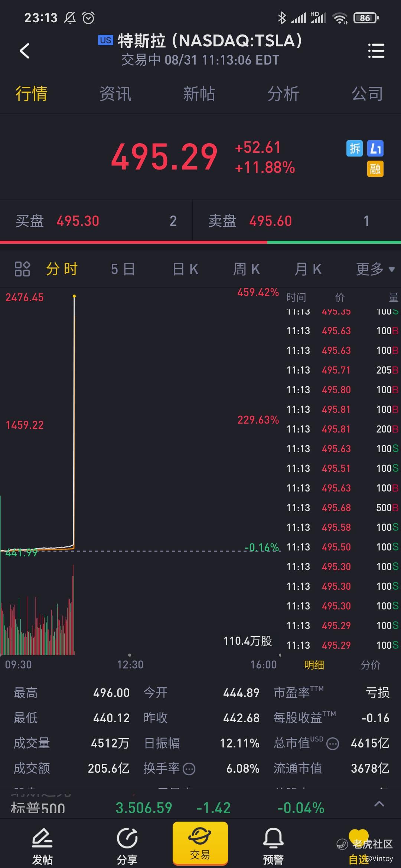Tap the blue 拆 split badge
This screenshot has height=868, width=401.
[355, 148]
